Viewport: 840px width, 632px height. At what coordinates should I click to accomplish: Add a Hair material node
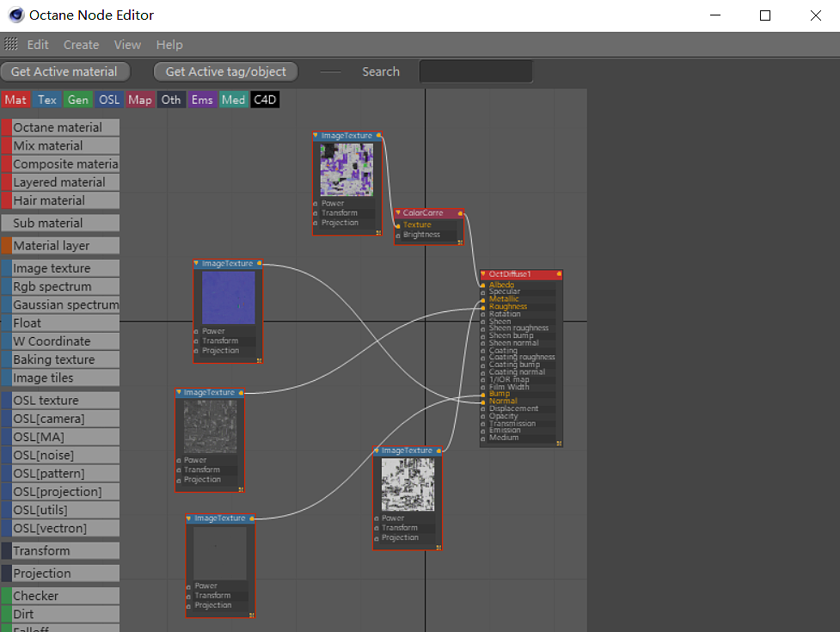click(60, 200)
